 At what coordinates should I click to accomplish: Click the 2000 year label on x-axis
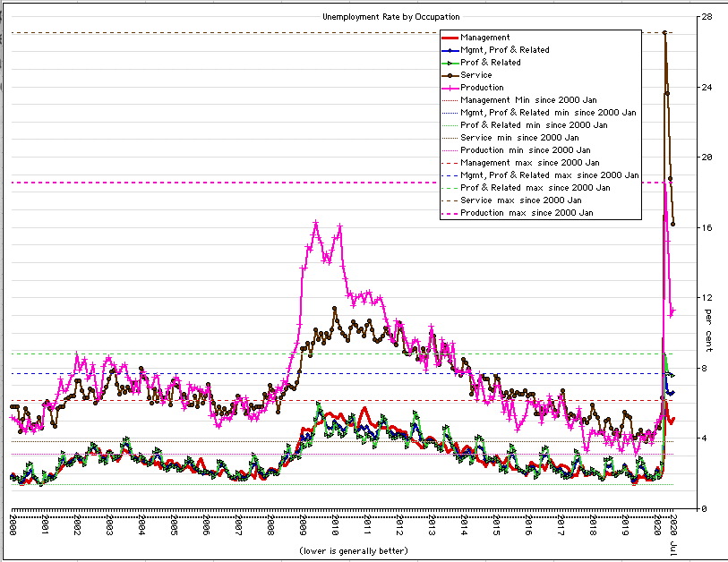pyautogui.click(x=13, y=525)
